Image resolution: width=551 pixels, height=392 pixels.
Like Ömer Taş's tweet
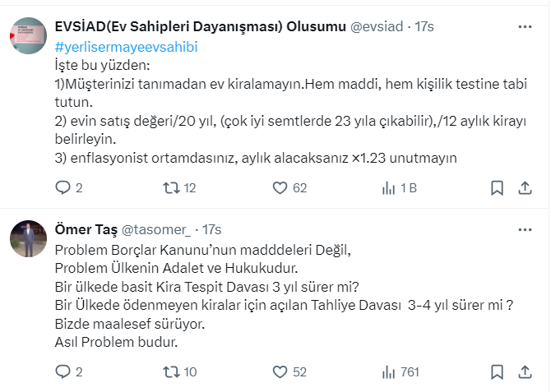[280, 372]
